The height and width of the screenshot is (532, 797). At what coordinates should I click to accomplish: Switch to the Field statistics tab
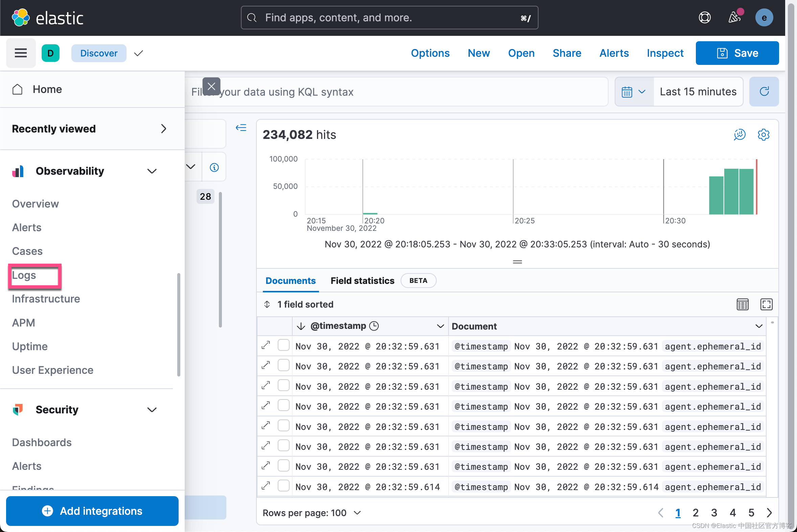point(362,281)
